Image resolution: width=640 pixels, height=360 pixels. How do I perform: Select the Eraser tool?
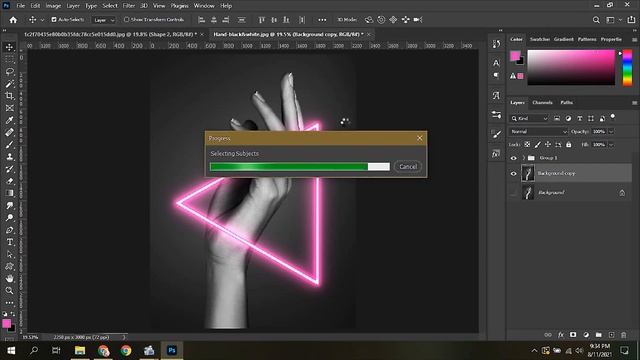point(9,181)
